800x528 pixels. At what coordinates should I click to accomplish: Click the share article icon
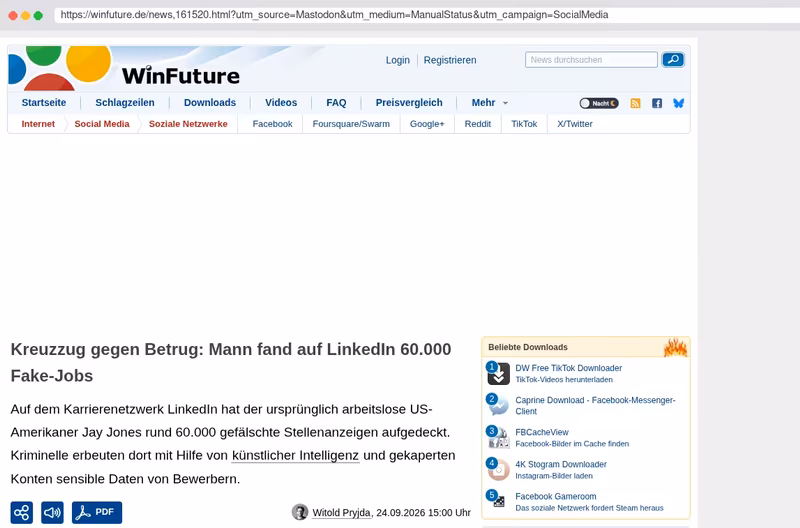[x=21, y=512]
